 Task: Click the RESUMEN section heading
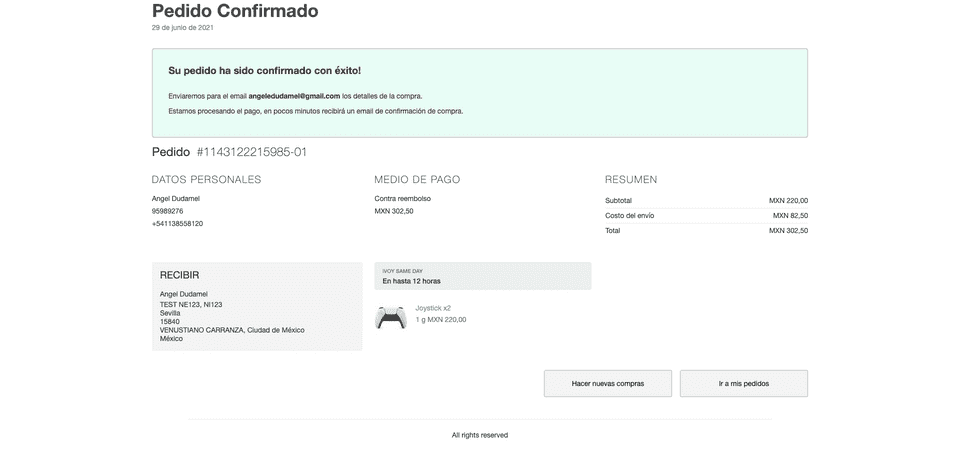coord(631,179)
